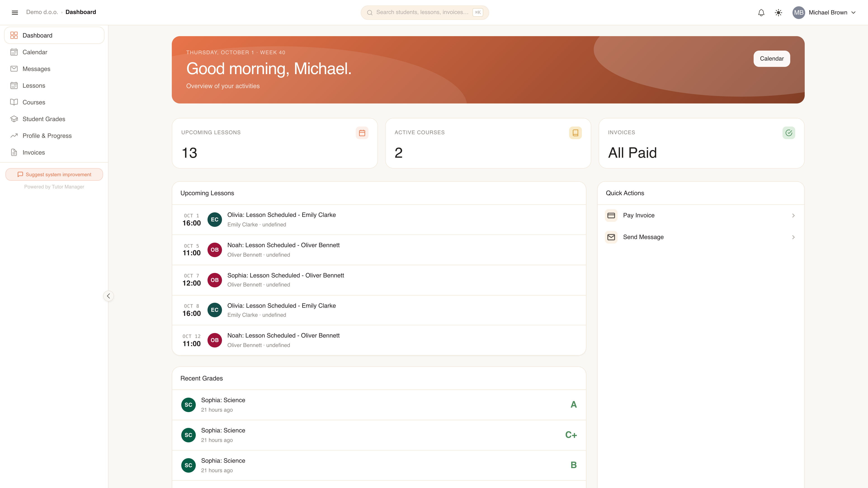
Task: Select Dashboard in the sidebar
Action: pos(54,35)
